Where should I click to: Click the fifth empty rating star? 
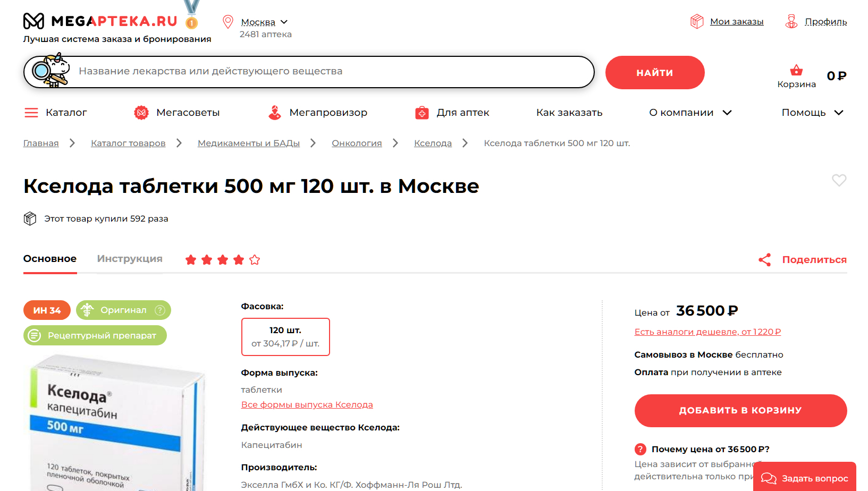click(255, 260)
